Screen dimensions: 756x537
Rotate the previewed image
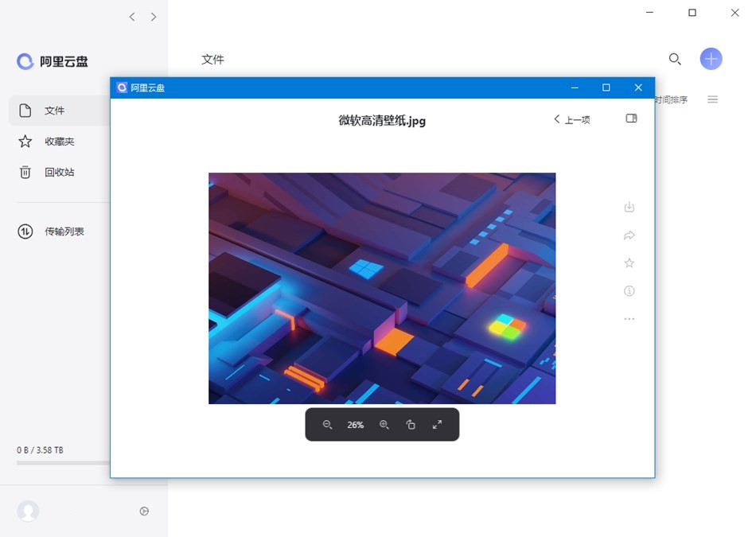(x=411, y=425)
